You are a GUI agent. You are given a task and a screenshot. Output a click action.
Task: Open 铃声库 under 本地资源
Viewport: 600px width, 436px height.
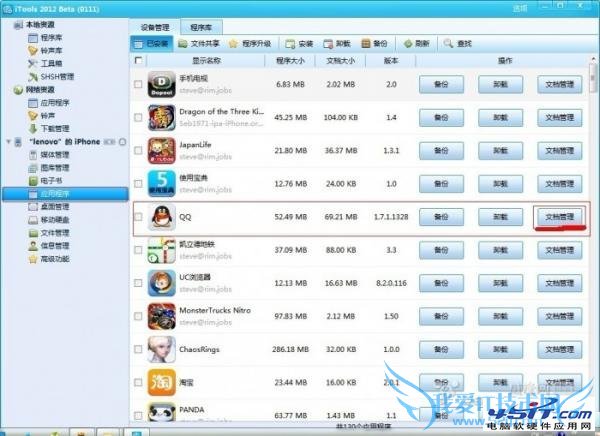(45, 51)
